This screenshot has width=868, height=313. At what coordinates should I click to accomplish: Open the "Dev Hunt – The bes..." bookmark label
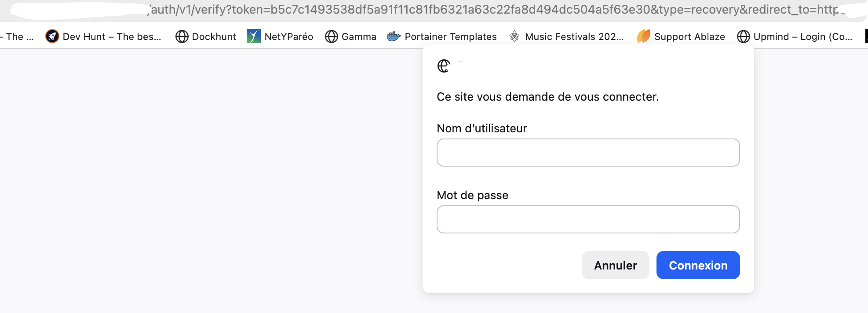[112, 36]
